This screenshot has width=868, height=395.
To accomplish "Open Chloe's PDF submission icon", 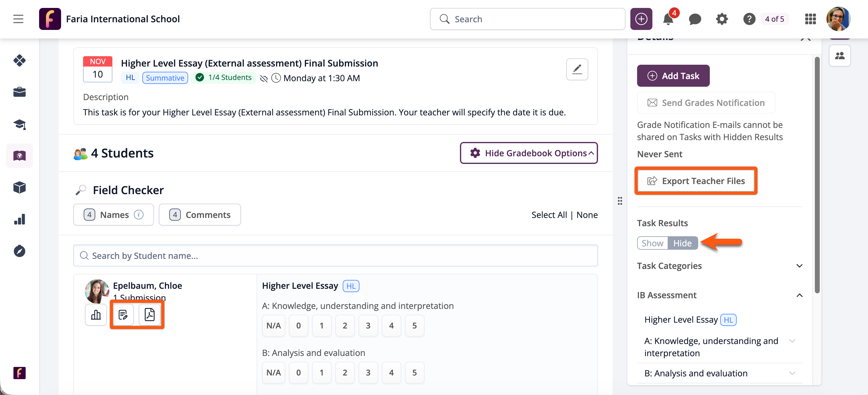I will tap(150, 314).
